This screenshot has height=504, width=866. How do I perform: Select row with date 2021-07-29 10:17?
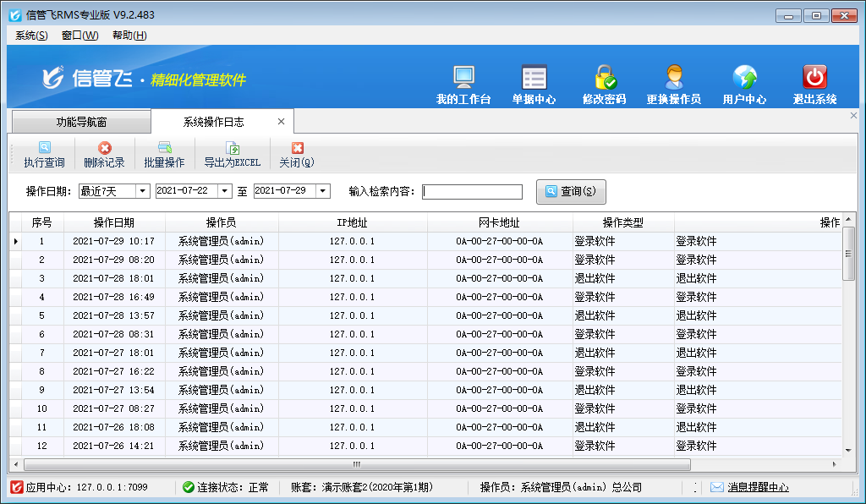point(426,241)
